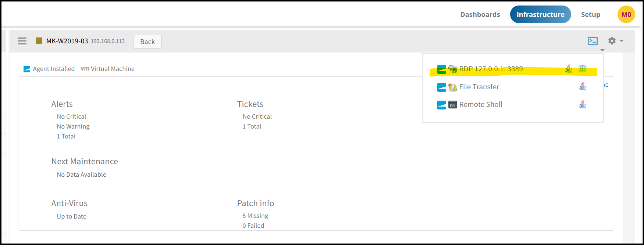Switch to the Dashboards tab
The height and width of the screenshot is (245, 644).
(x=480, y=14)
